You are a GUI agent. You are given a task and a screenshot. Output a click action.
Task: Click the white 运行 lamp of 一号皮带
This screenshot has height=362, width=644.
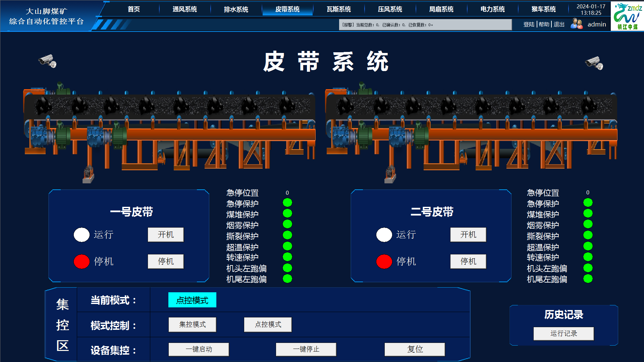click(81, 235)
